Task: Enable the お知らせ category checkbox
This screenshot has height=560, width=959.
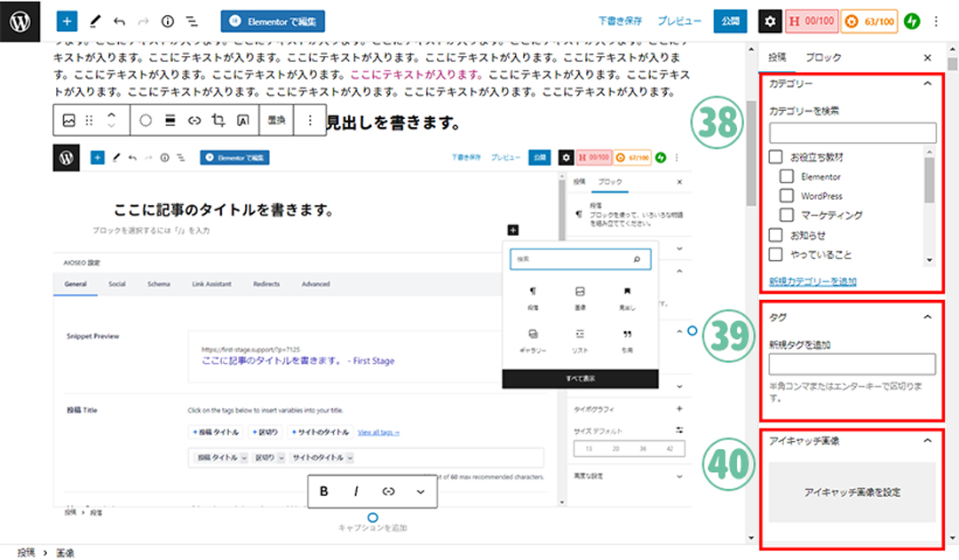Action: pos(775,235)
